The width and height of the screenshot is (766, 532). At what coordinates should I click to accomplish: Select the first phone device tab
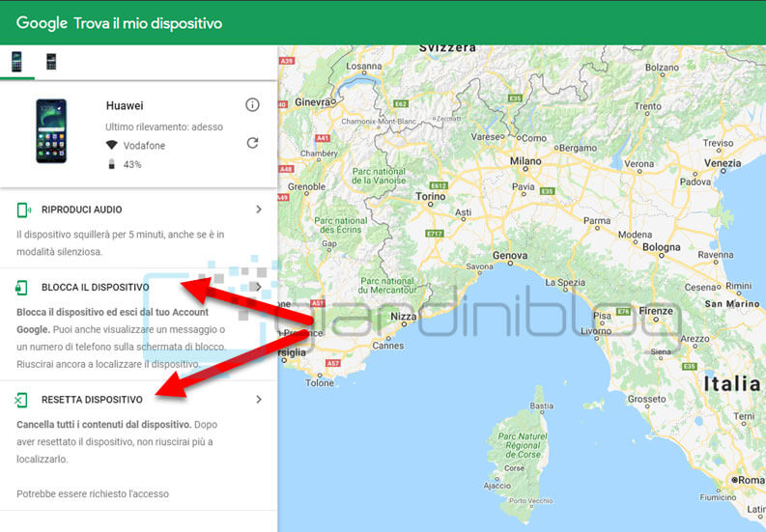(x=16, y=62)
